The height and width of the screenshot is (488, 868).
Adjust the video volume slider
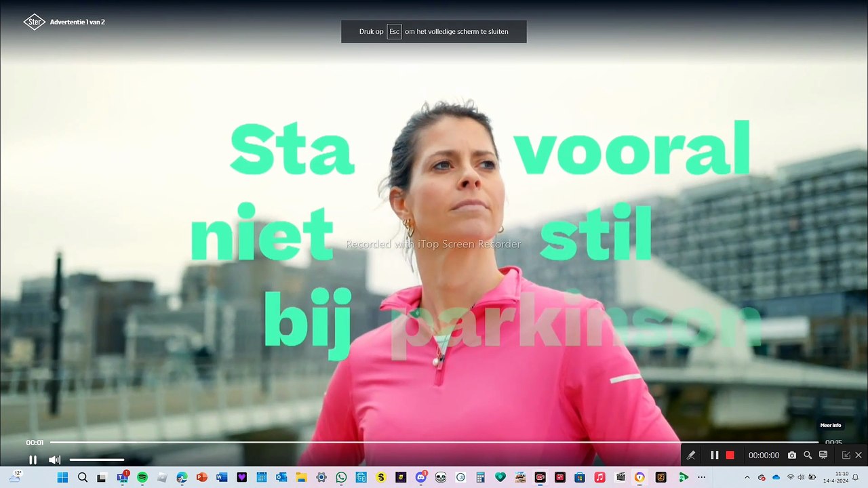point(97,460)
